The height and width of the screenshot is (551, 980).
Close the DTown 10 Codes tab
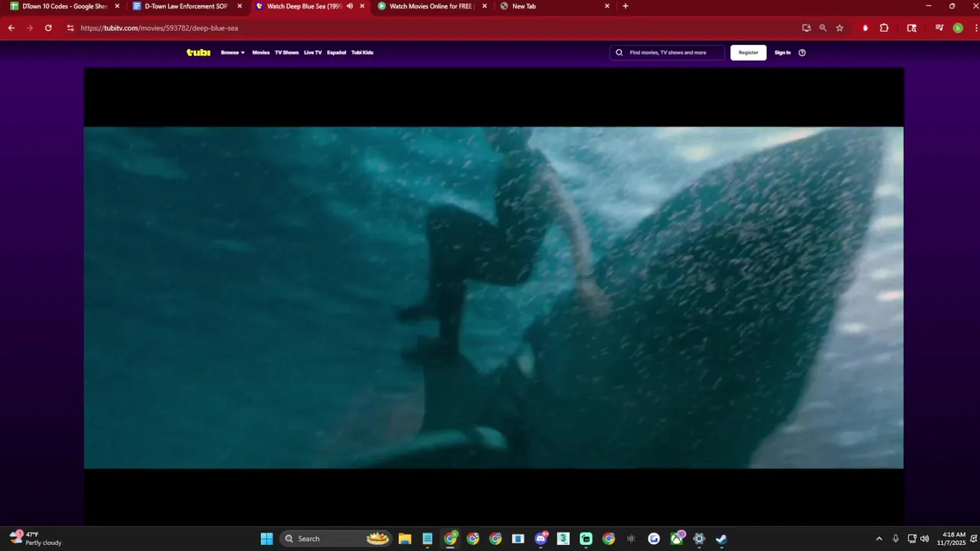click(x=117, y=6)
